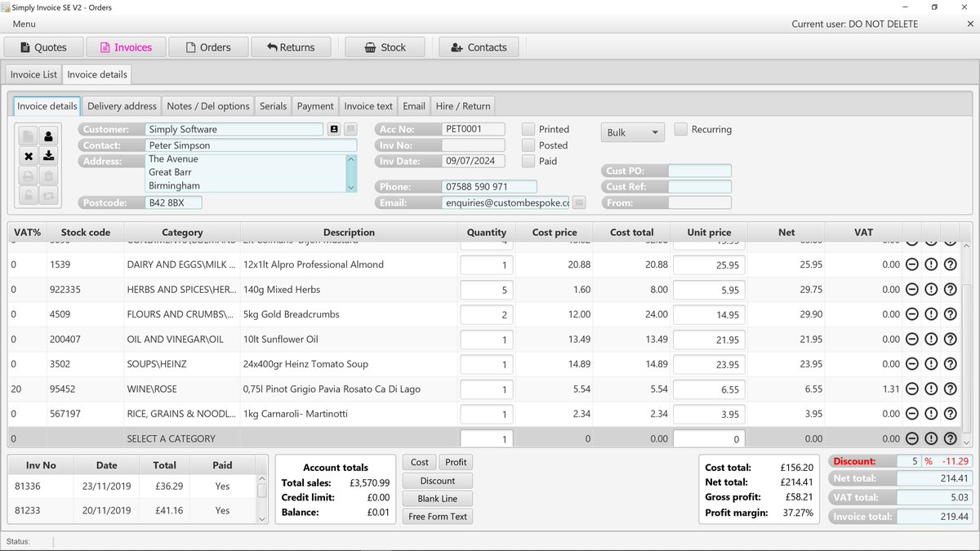Click the minus icon on Carnaroli Martinotti row
980x551 pixels.
[912, 414]
